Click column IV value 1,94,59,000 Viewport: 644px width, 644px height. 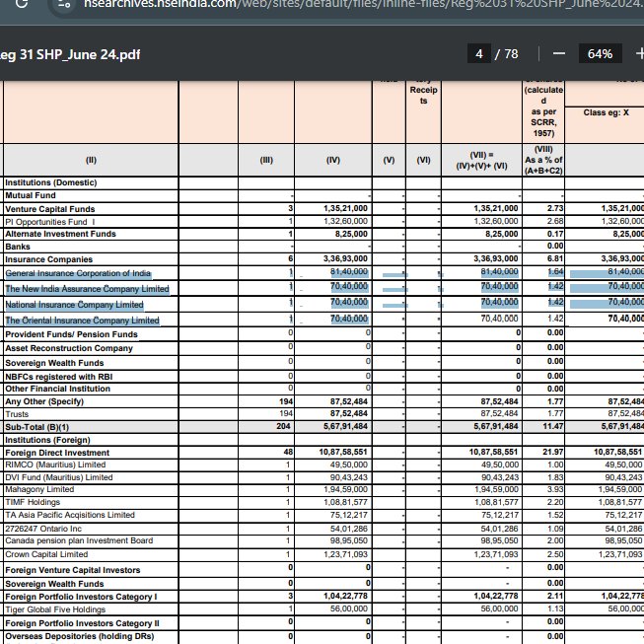(345, 489)
